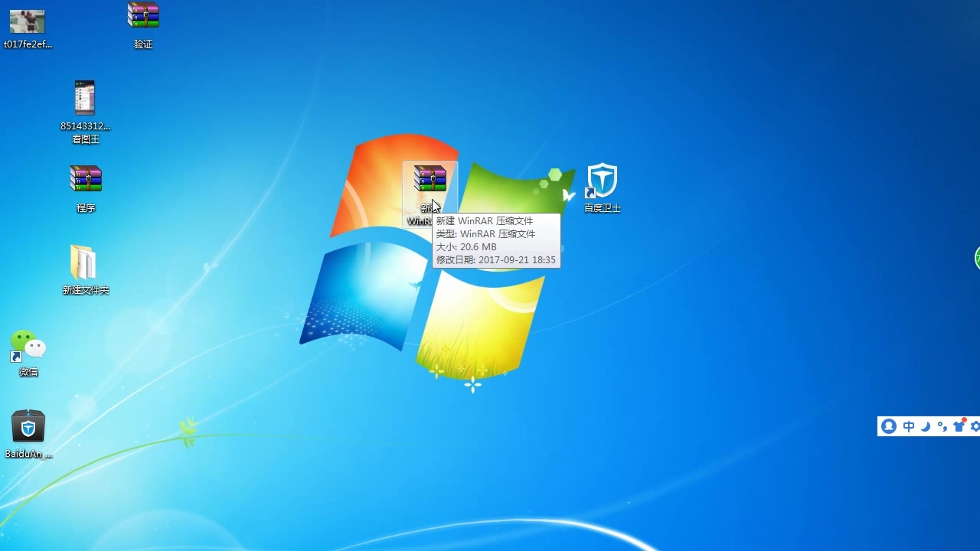Click the green circle at right screen edge
980x551 pixels.
[978, 258]
